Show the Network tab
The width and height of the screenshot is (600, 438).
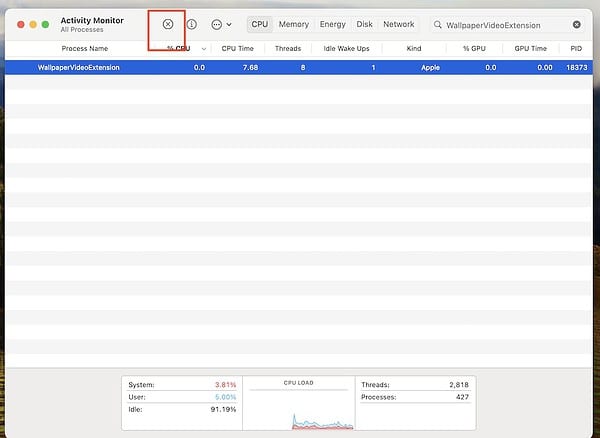point(398,24)
